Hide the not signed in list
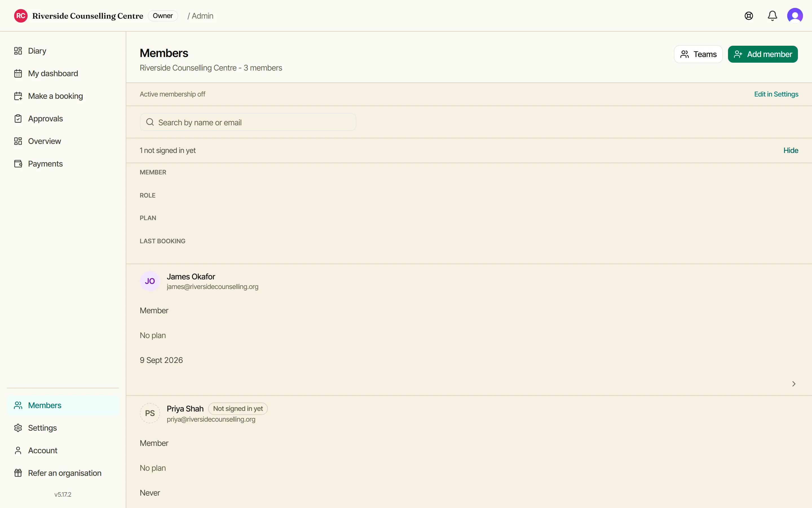This screenshot has width=812, height=508. [x=791, y=150]
